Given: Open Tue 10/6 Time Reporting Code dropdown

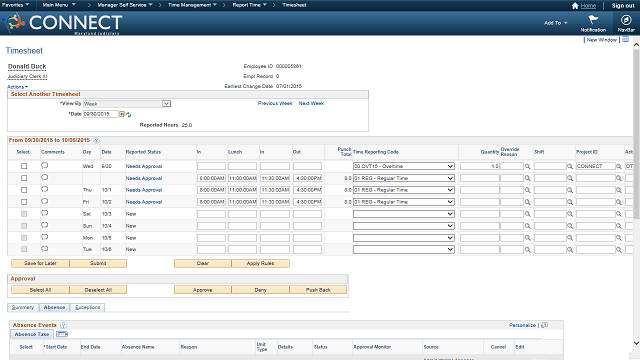Looking at the screenshot, I should click(404, 249).
